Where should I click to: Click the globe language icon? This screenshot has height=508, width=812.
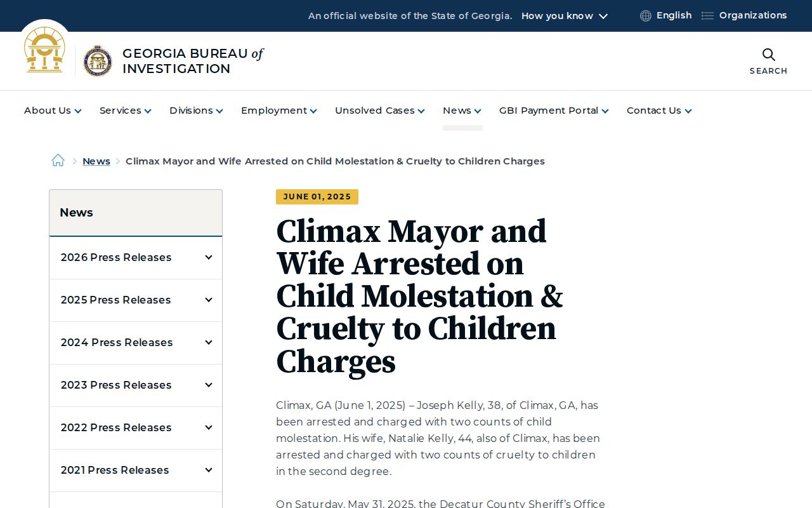coord(646,16)
